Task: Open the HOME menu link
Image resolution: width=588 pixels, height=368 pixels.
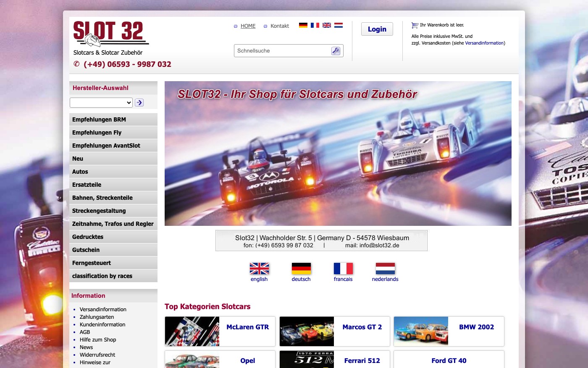Action: click(x=248, y=26)
